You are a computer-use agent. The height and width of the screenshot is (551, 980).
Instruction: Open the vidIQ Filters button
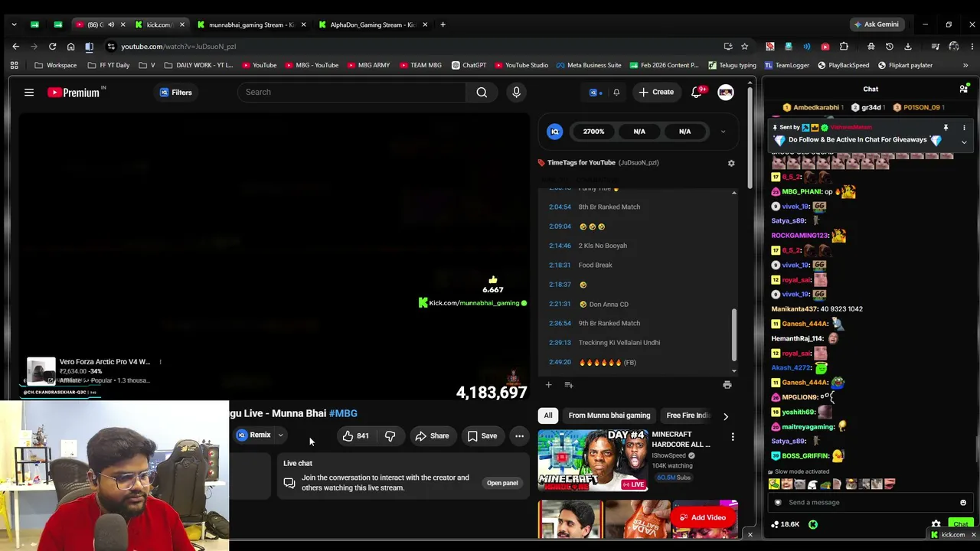[x=175, y=93]
